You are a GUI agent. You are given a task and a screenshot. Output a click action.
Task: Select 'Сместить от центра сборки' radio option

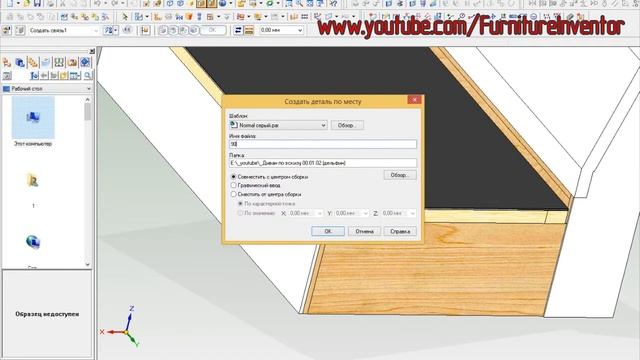233,194
